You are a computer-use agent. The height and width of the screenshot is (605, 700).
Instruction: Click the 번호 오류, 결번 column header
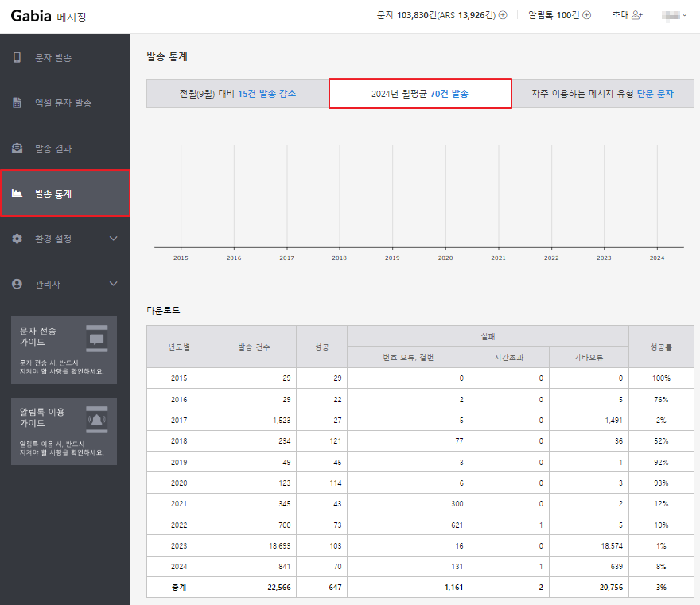[408, 357]
